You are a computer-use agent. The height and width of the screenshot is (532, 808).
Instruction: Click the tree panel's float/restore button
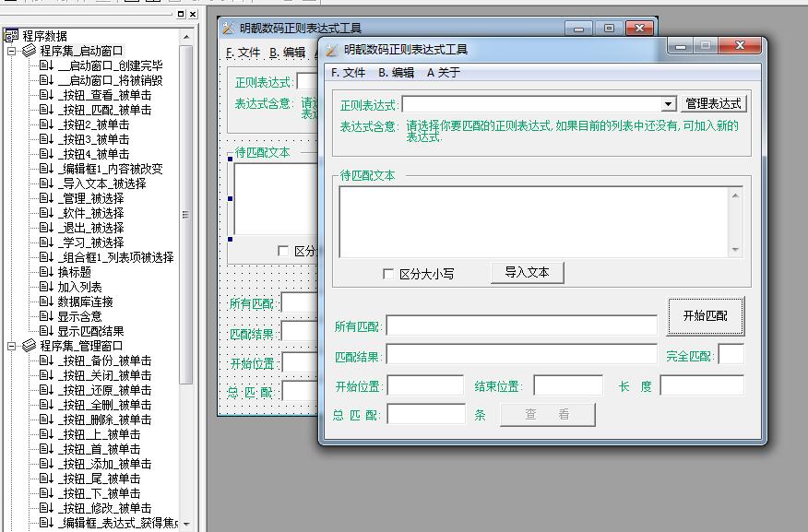181,15
